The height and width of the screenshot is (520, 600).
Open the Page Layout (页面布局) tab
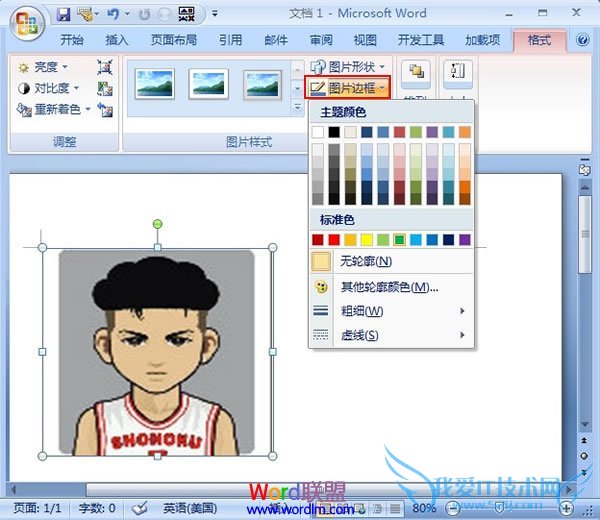[x=173, y=40]
